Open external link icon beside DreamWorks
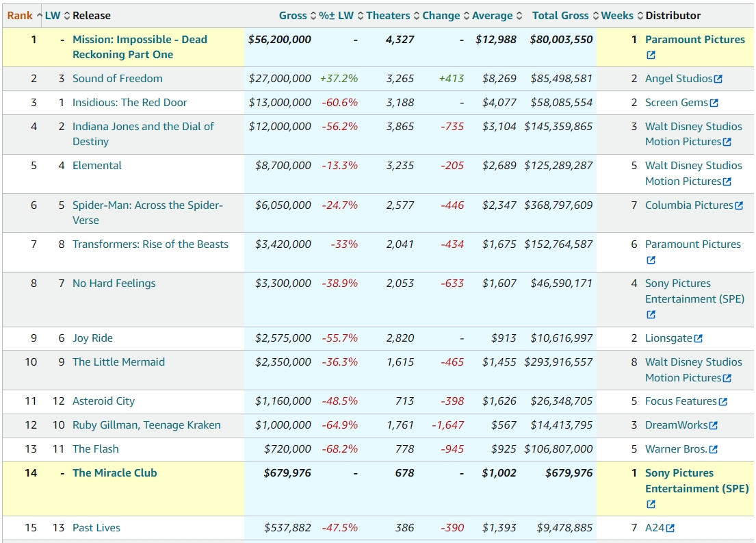The height and width of the screenshot is (543, 756). (x=714, y=425)
